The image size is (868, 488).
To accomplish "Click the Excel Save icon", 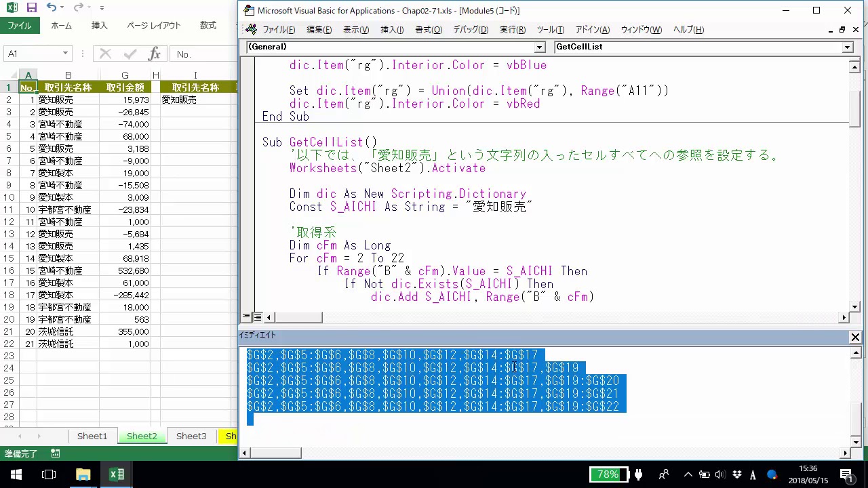I will pyautogui.click(x=31, y=8).
